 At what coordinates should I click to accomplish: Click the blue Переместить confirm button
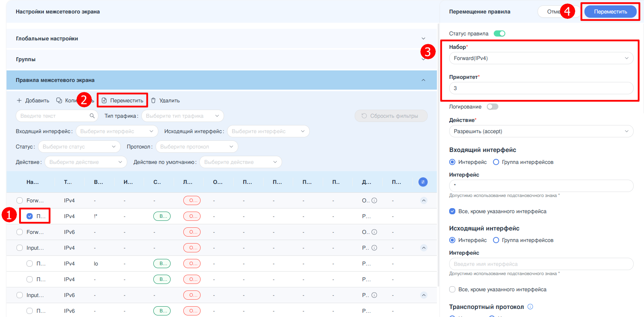pyautogui.click(x=610, y=12)
